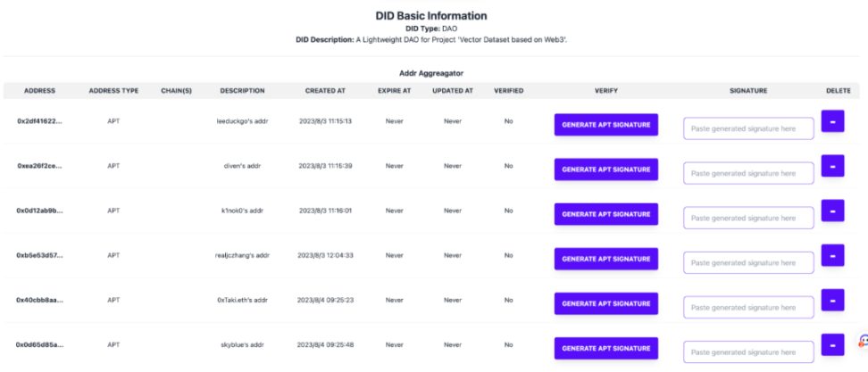Generate APT signature for 0xTaki.eth's addr

pyautogui.click(x=605, y=303)
